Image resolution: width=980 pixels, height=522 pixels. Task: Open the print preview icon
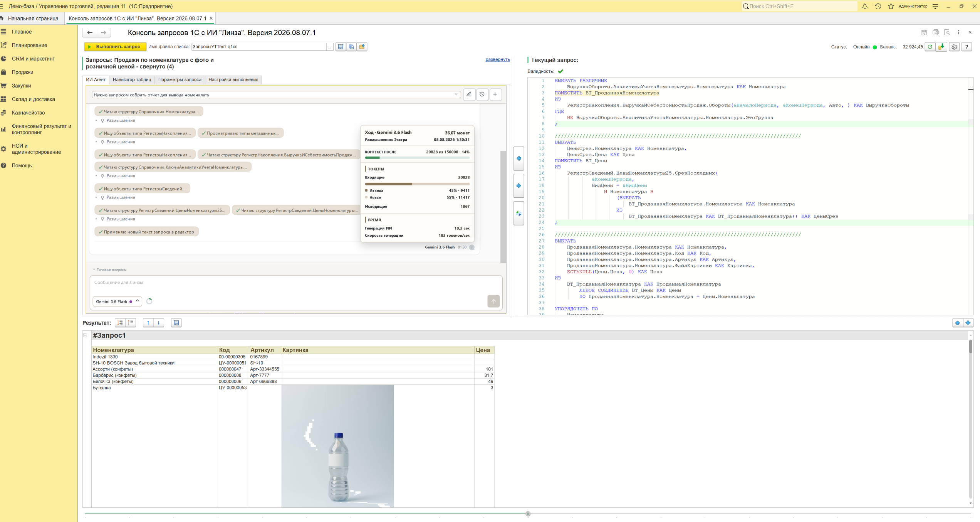click(x=947, y=32)
